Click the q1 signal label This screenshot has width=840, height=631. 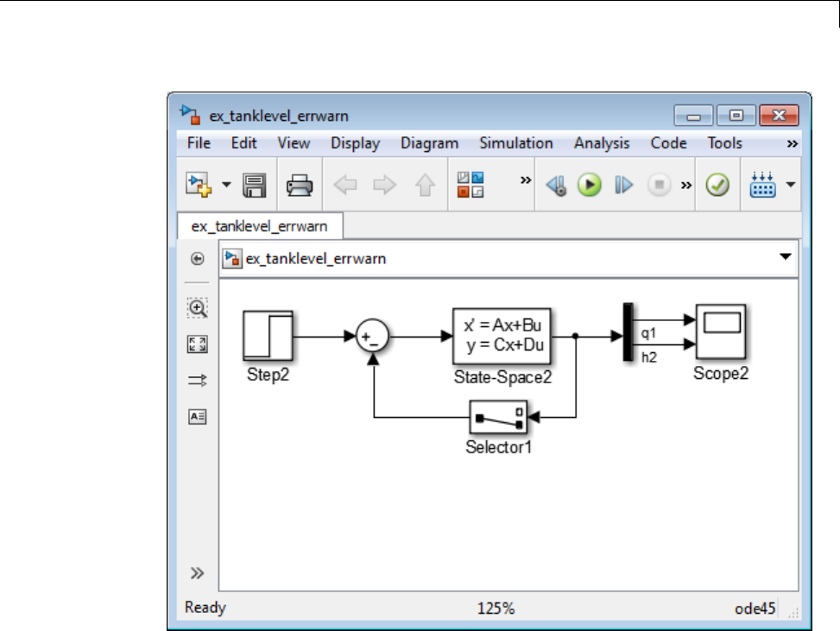tap(648, 333)
